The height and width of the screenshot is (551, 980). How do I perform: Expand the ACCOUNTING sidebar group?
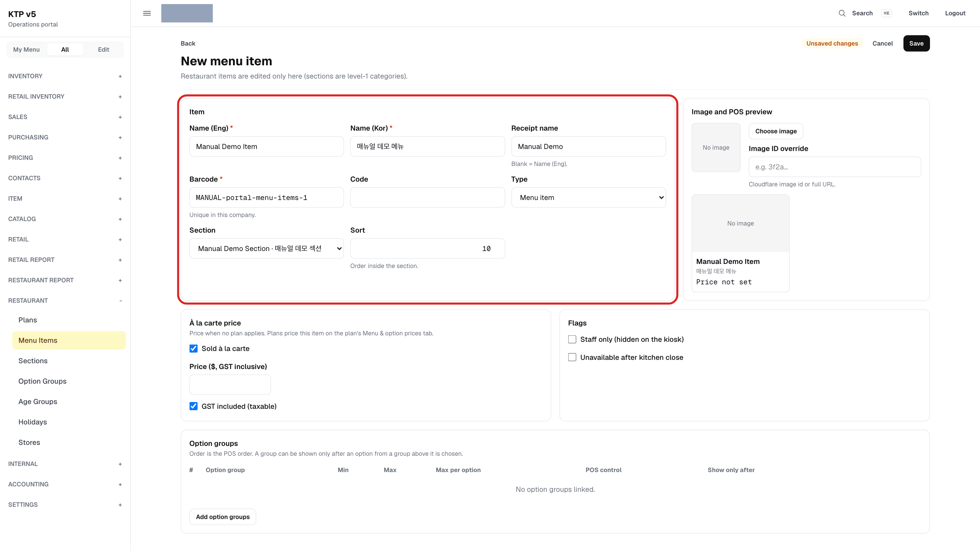tap(65, 484)
